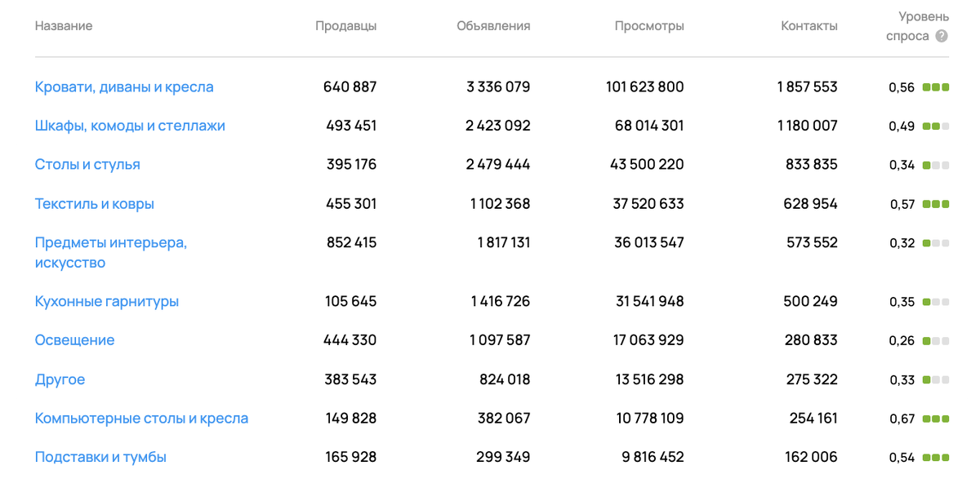Click the green demand indicator for Кровати, диваны и кресла
Viewport: 980px width, 492px height.
(938, 86)
